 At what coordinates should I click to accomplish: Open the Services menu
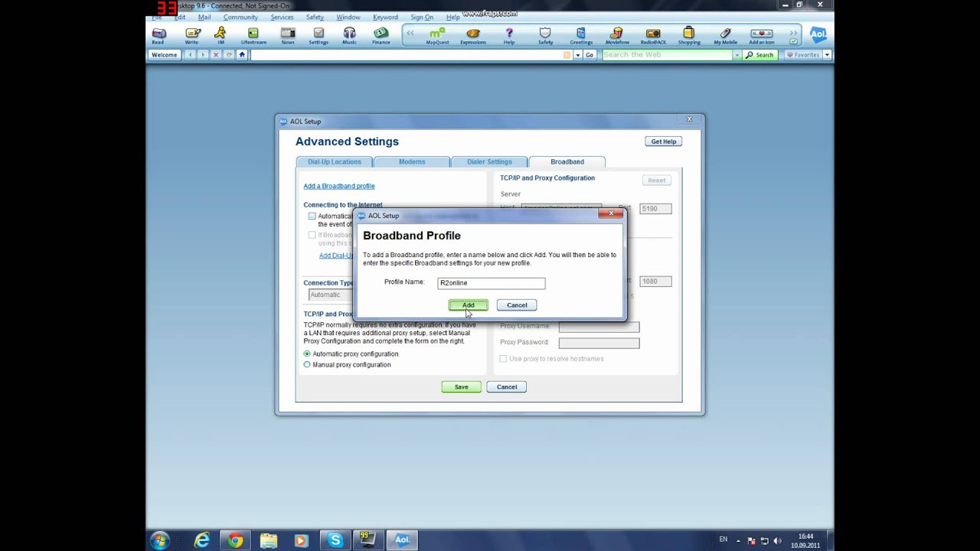(282, 17)
